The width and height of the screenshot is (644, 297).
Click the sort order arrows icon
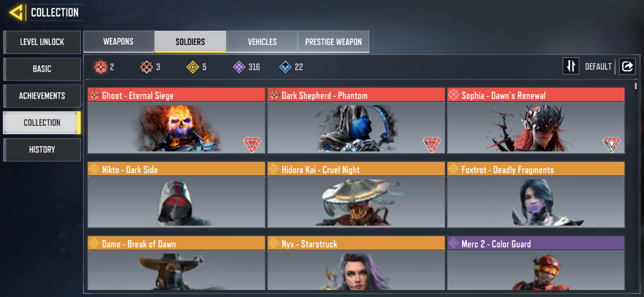pyautogui.click(x=571, y=66)
